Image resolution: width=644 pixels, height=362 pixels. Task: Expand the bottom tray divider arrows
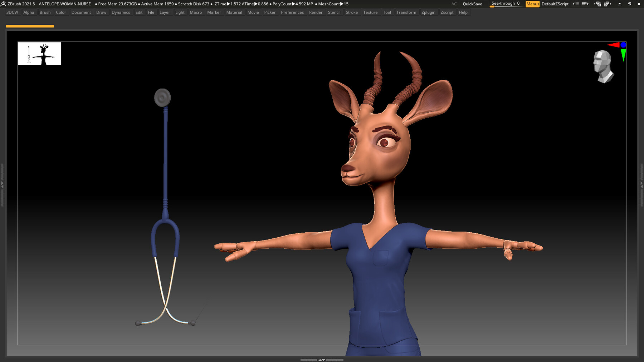(322, 360)
